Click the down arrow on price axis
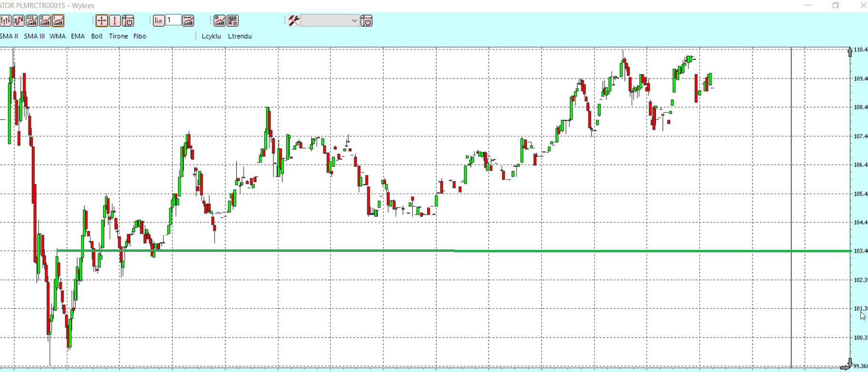Image resolution: width=868 pixels, height=372 pixels. (x=850, y=362)
